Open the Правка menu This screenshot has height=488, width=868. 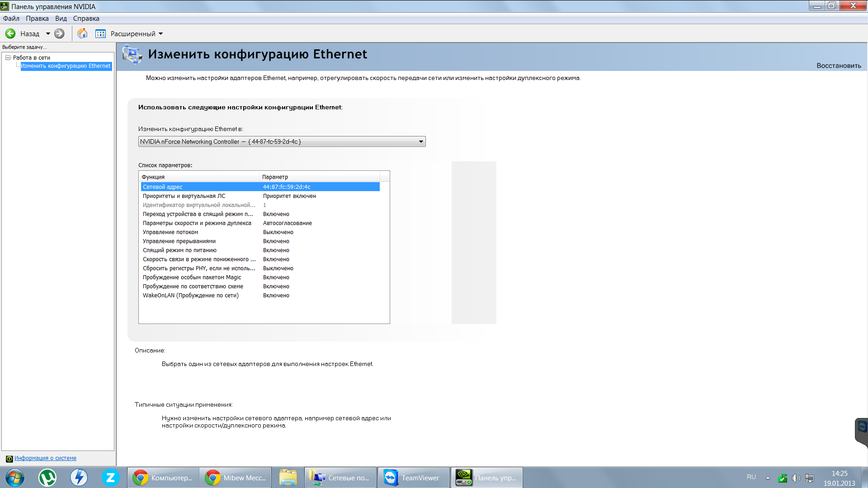point(37,19)
